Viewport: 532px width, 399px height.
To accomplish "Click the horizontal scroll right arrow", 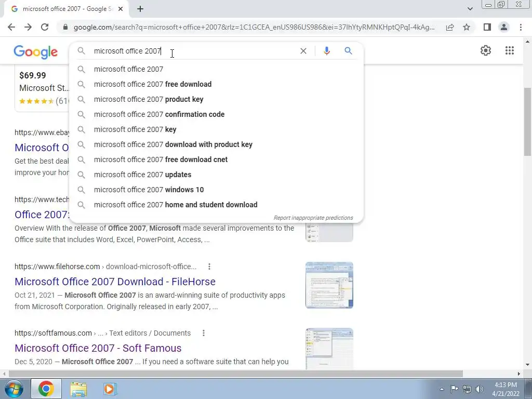I will 519,374.
